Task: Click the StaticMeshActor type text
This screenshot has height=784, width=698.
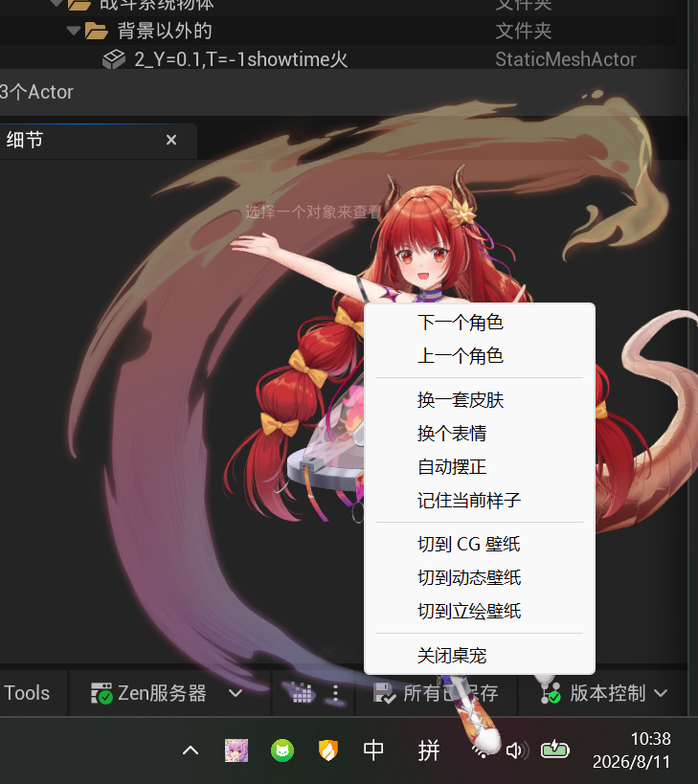Action: tap(566, 59)
